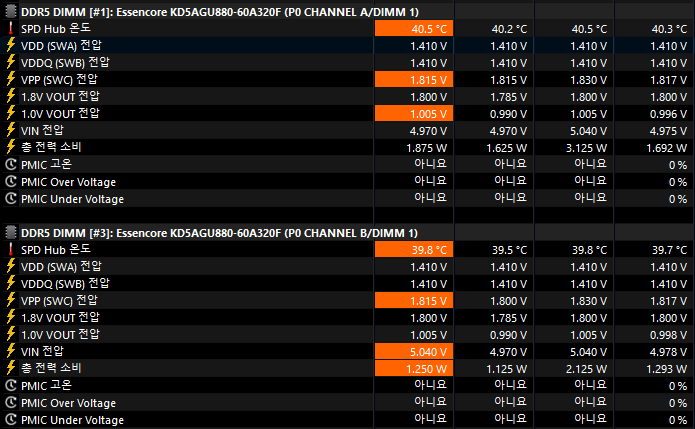The width and height of the screenshot is (695, 429).
Task: Click highlighted 5.040 V VIN value of DIMM #3
Action: (414, 352)
